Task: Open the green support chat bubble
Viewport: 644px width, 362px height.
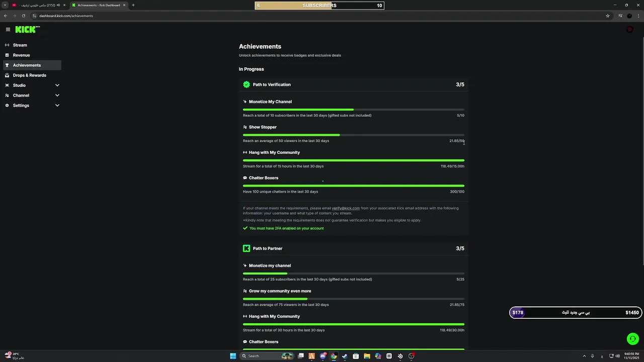Action: tap(633, 339)
